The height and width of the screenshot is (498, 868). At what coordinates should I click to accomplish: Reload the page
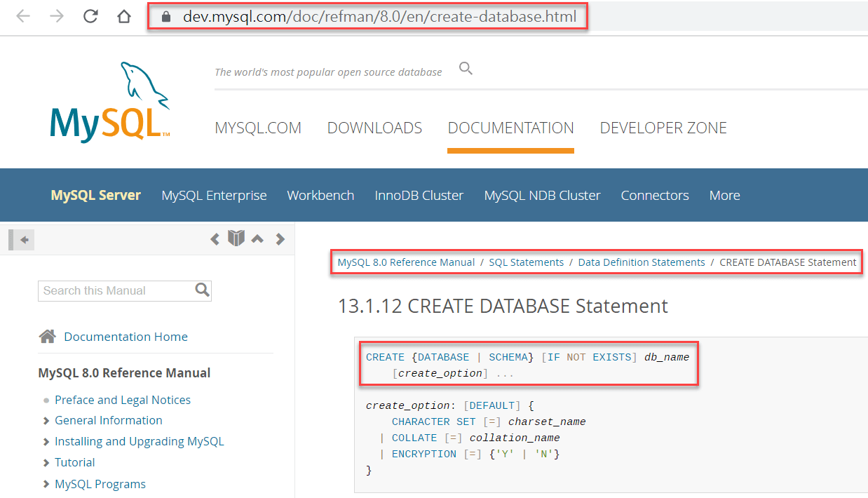click(x=90, y=17)
